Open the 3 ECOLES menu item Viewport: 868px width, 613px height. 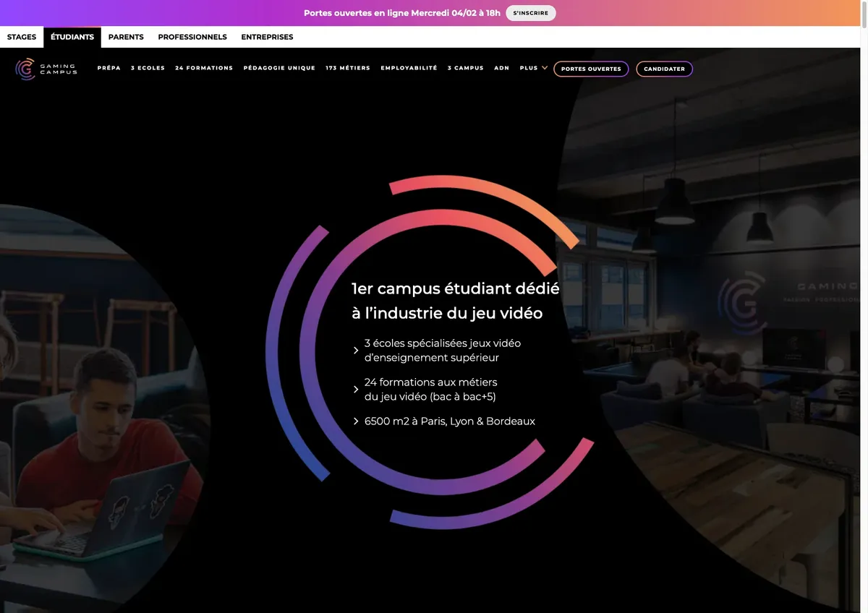(x=148, y=68)
